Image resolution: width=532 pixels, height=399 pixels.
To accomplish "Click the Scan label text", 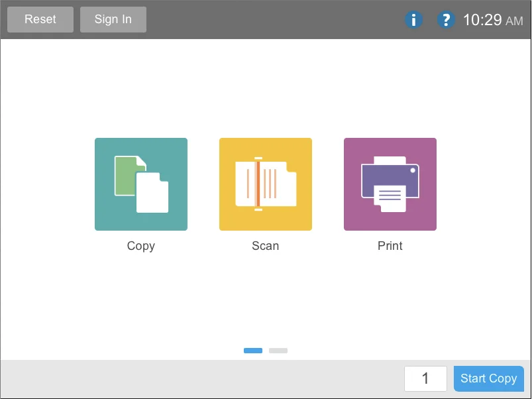I will point(265,246).
